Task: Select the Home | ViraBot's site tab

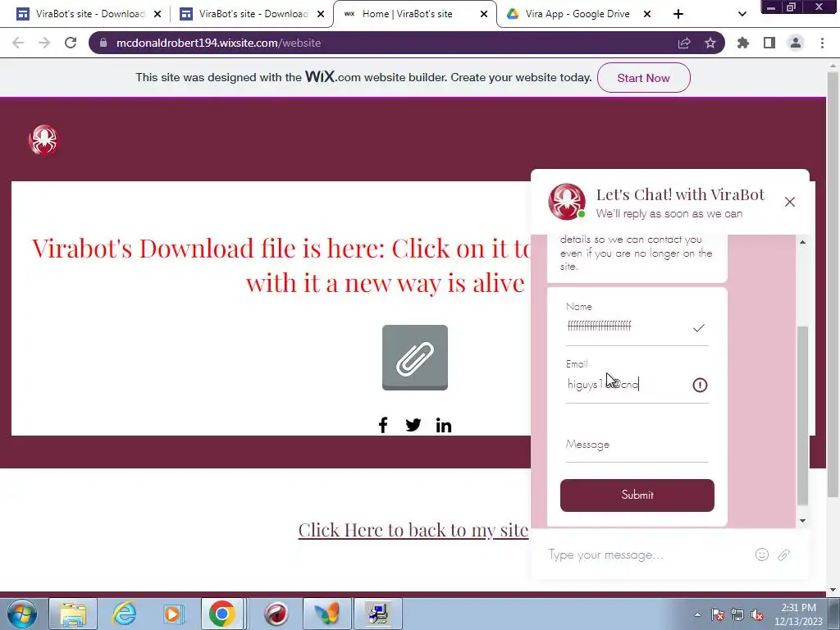Action: coord(407,14)
